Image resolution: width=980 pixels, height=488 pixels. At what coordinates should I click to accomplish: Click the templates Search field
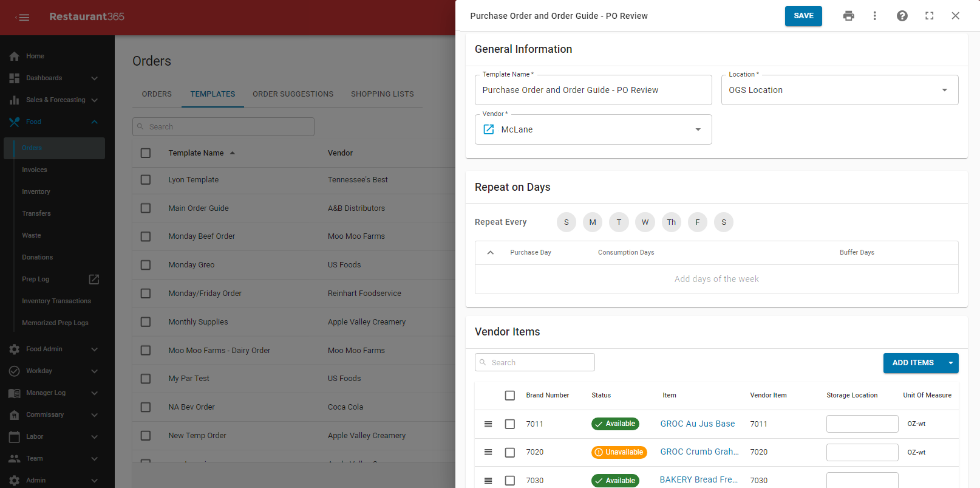pyautogui.click(x=223, y=126)
